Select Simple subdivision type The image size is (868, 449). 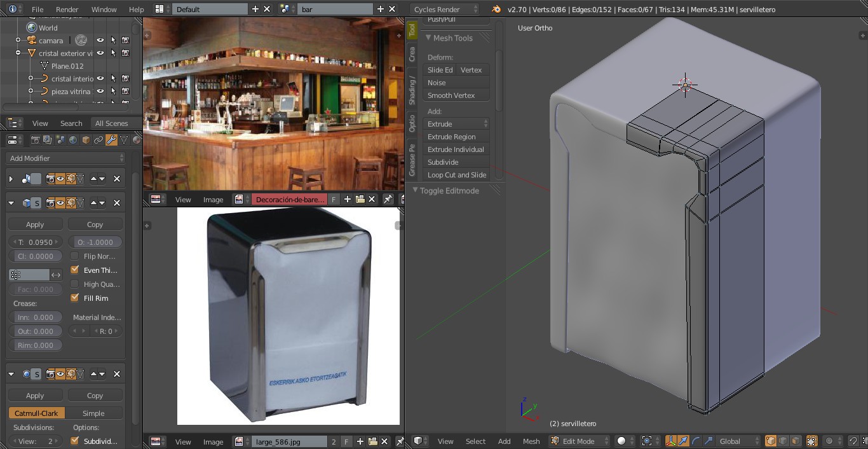pyautogui.click(x=93, y=413)
